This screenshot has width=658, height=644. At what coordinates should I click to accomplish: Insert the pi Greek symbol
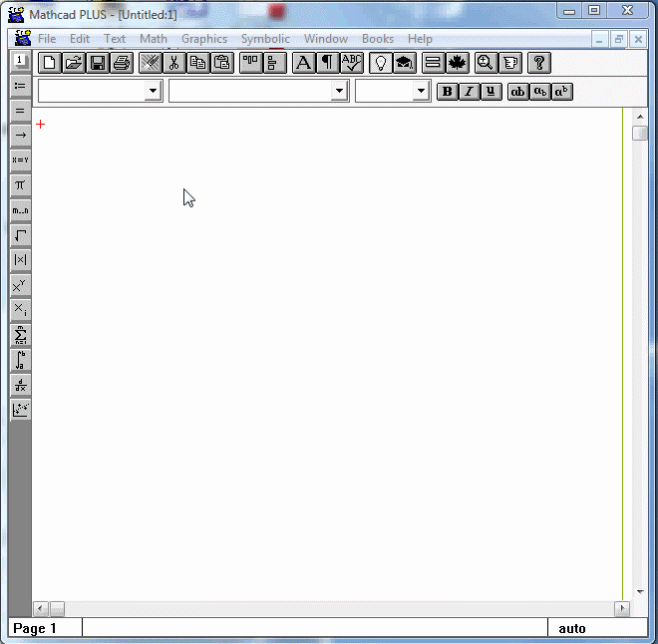click(x=20, y=185)
